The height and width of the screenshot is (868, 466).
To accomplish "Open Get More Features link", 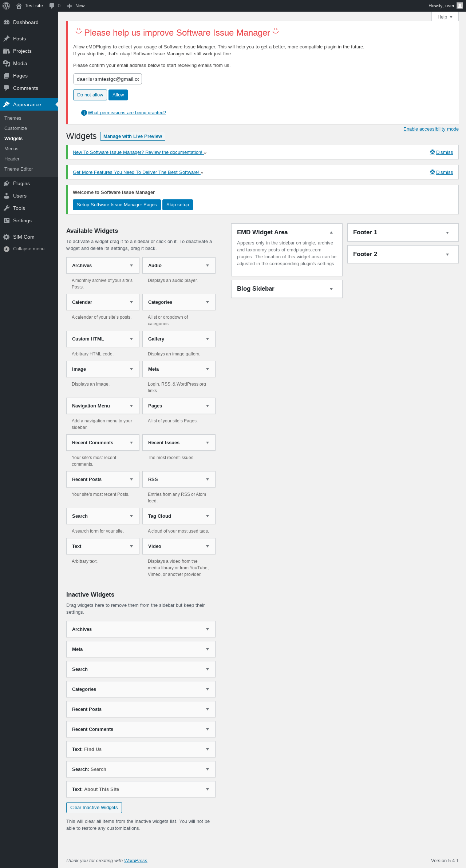I will click(136, 172).
